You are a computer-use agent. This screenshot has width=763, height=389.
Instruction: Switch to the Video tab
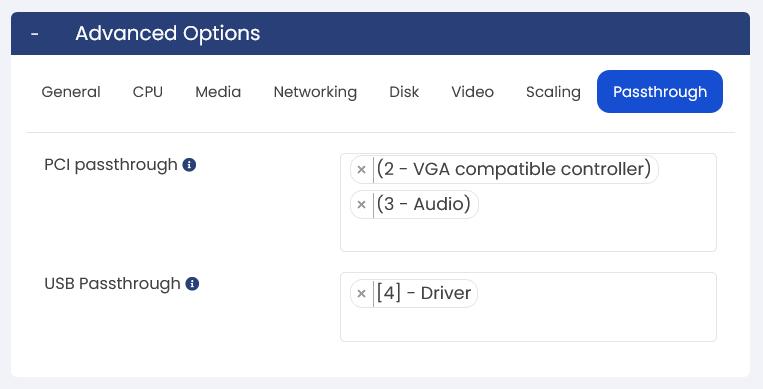(472, 92)
